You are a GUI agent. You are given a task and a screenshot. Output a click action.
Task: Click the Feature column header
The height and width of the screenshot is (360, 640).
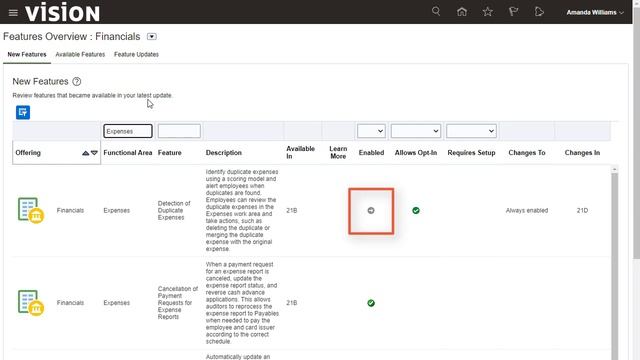[x=169, y=153]
